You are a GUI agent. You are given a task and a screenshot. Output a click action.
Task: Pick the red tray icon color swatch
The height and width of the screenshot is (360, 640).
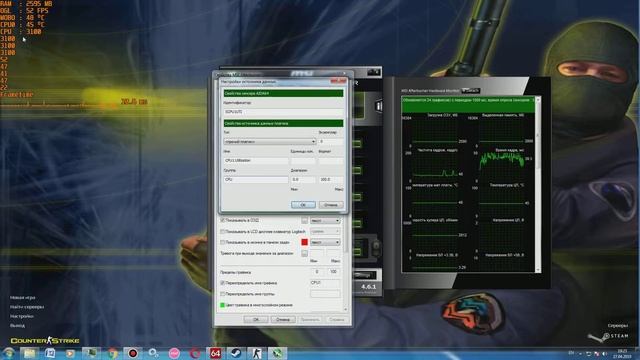[304, 242]
